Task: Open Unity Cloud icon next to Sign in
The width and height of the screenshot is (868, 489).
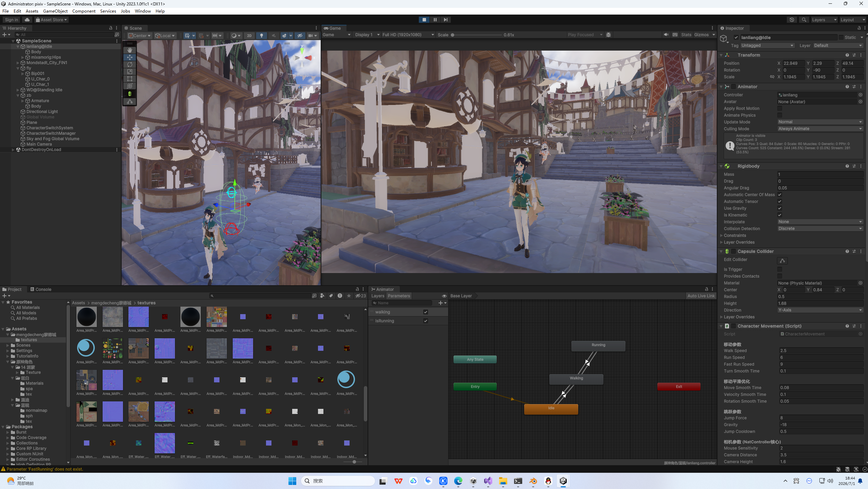Action: coord(27,20)
